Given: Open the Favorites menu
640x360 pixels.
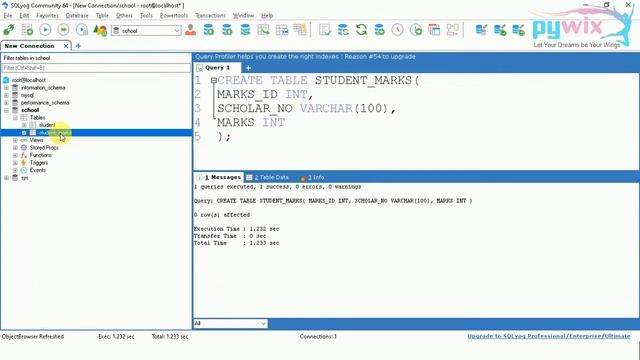Looking at the screenshot, I should (x=47, y=16).
